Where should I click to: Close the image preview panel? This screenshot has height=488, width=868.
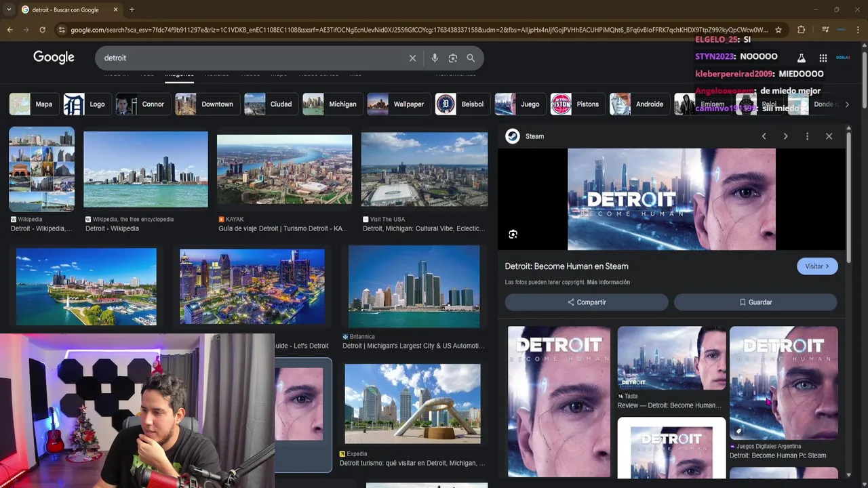tap(829, 136)
